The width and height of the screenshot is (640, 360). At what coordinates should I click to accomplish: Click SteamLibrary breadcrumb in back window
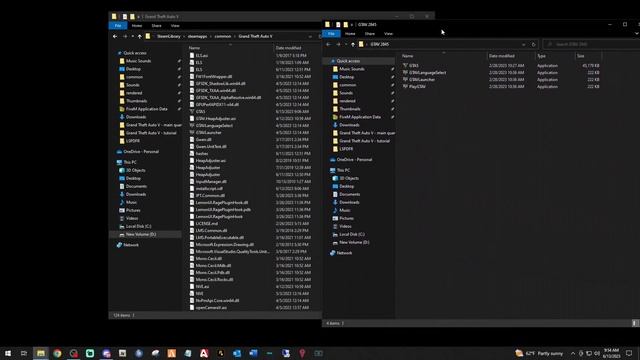coord(169,36)
